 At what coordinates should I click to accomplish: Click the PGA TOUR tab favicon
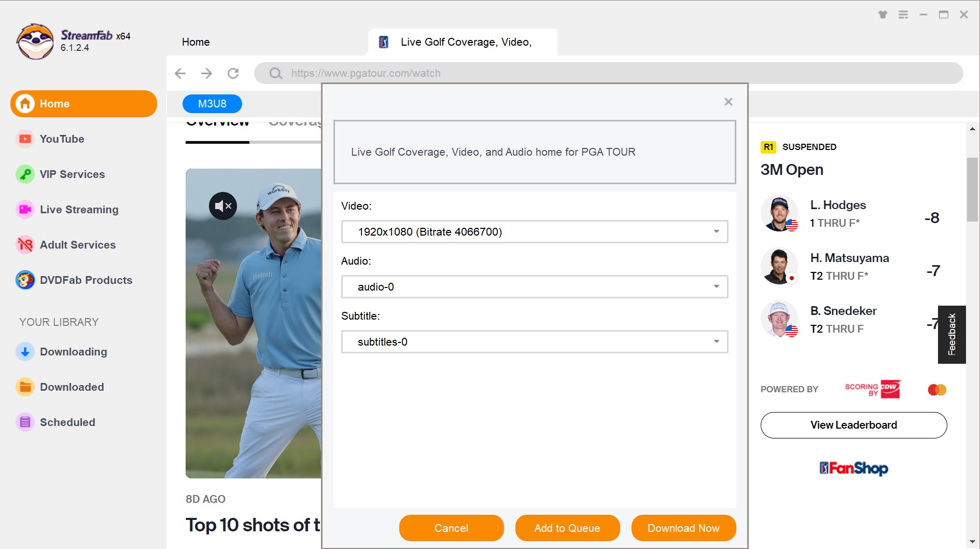(384, 42)
